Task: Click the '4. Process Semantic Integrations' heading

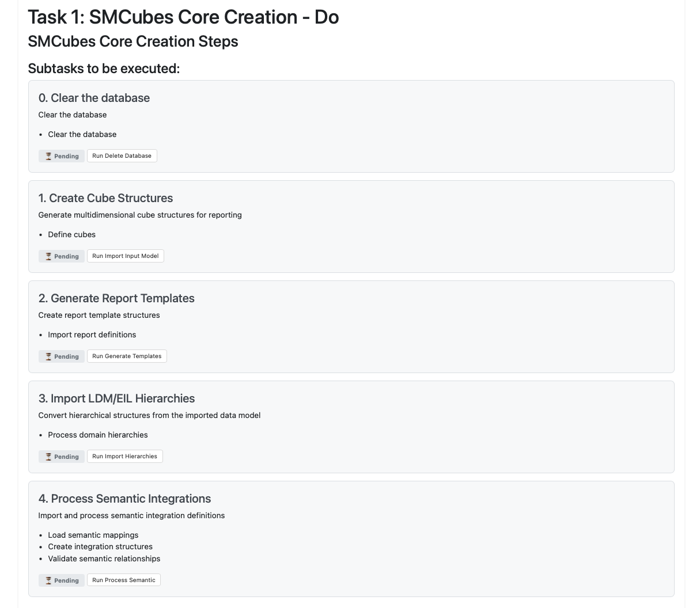Action: pyautogui.click(x=124, y=499)
